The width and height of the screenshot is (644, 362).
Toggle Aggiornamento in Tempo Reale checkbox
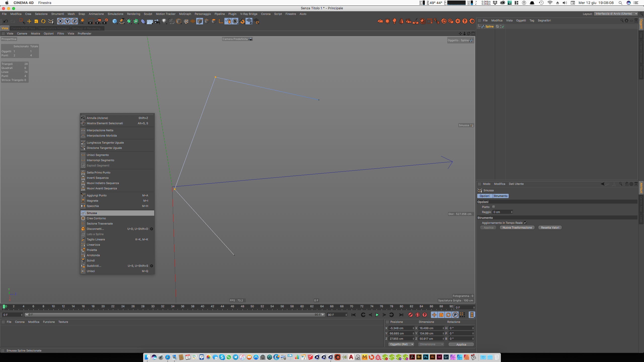(525, 222)
